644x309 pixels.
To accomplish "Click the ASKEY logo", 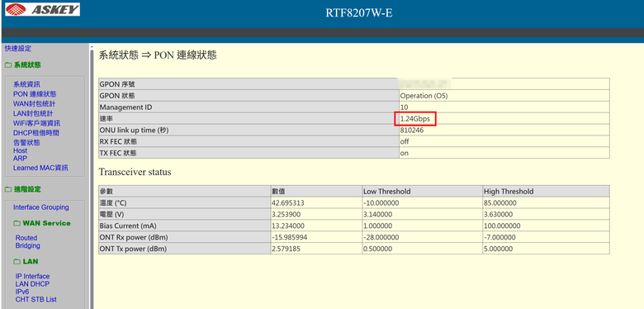I will pos(42,9).
